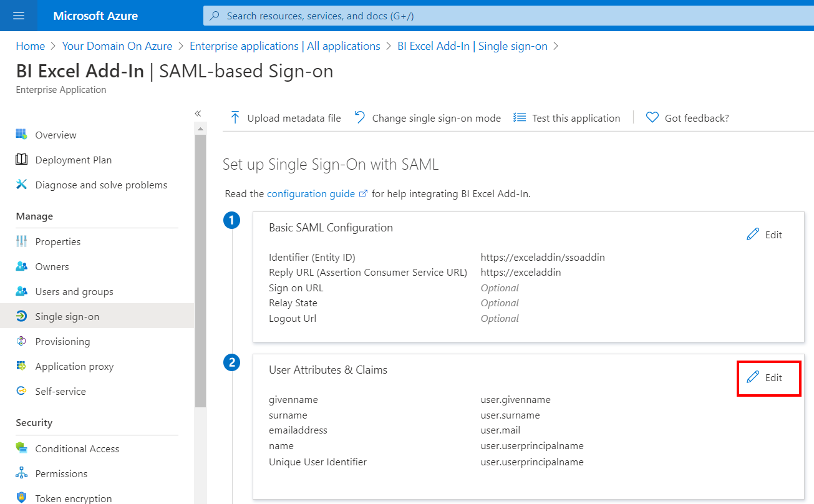Click the Application proxy icon

[x=22, y=366]
